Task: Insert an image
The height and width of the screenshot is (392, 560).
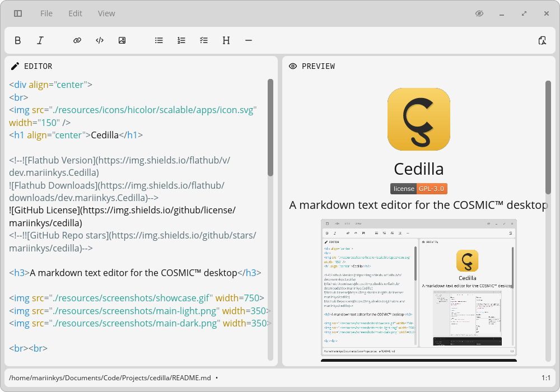Action: [x=122, y=40]
